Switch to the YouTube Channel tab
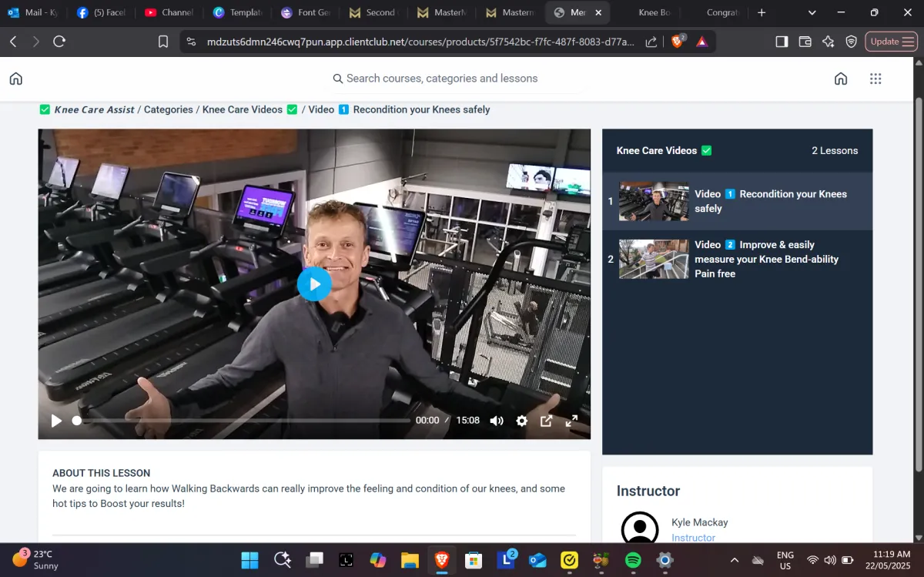924x577 pixels. pos(169,12)
